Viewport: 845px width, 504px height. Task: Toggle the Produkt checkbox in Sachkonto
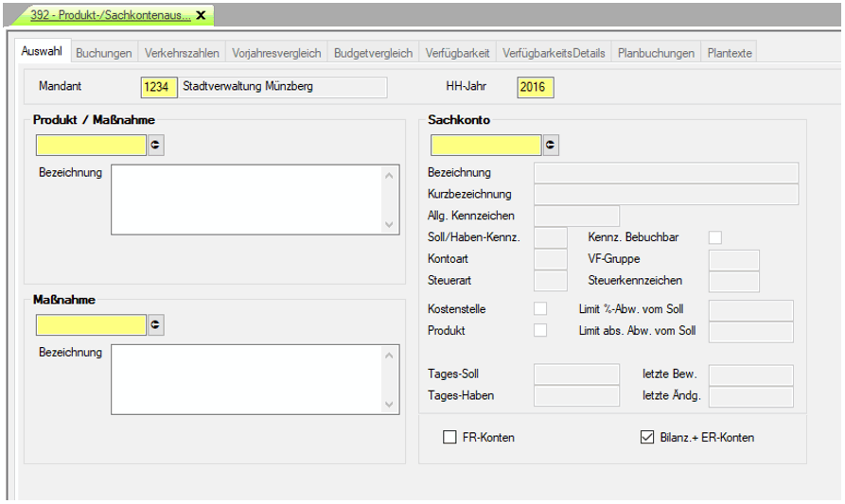[540, 330]
